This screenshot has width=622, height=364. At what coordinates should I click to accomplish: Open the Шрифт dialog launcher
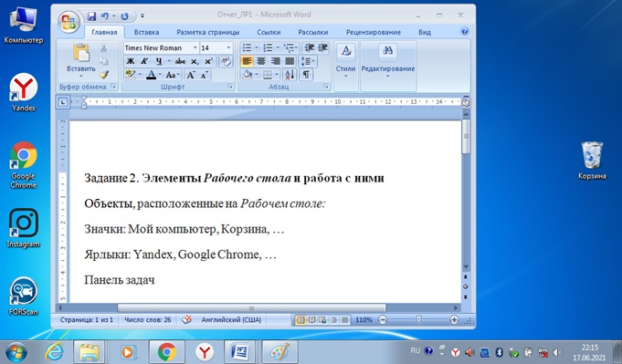click(x=230, y=87)
